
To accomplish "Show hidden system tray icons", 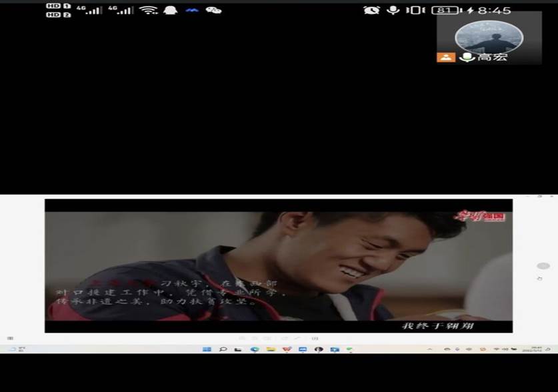I will (x=430, y=349).
